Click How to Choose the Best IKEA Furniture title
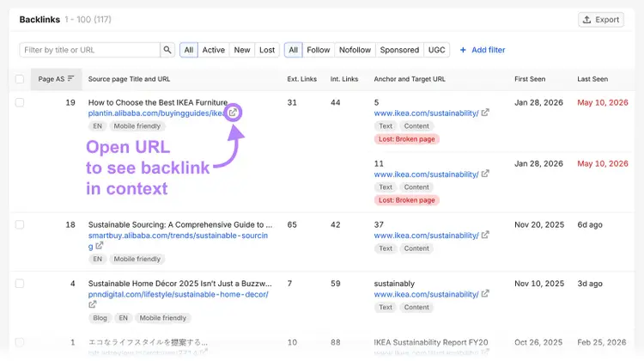 158,102
